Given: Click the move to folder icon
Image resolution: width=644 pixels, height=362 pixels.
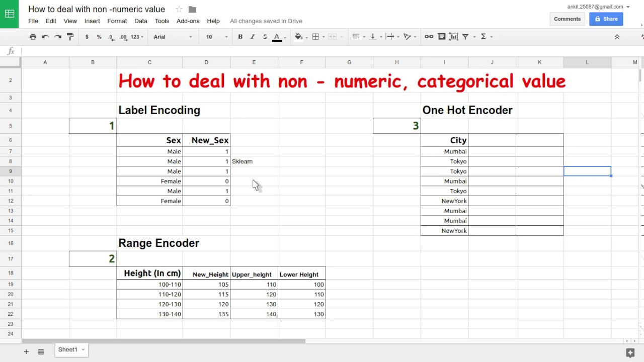Looking at the screenshot, I should tap(192, 10).
